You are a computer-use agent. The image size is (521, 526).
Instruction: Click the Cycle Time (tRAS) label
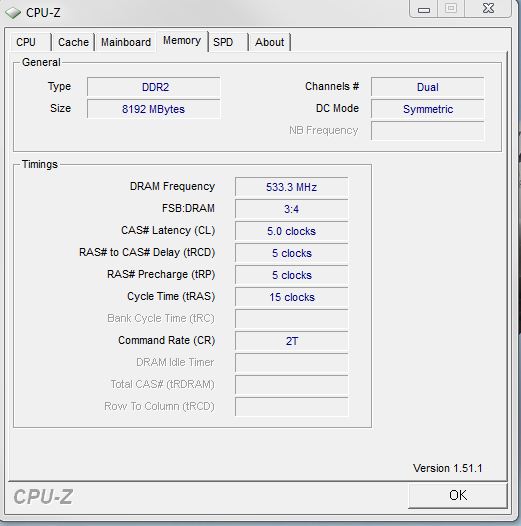[171, 297]
